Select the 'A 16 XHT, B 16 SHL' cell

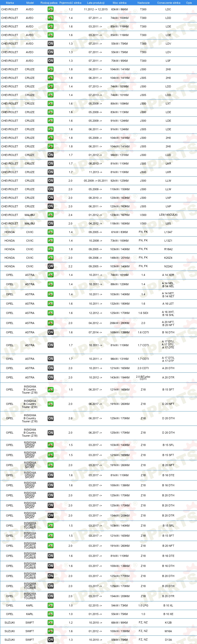pos(168,313)
